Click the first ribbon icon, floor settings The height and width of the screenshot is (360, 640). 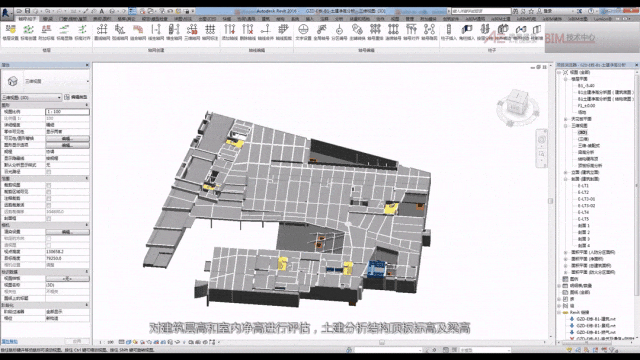pos(11,29)
